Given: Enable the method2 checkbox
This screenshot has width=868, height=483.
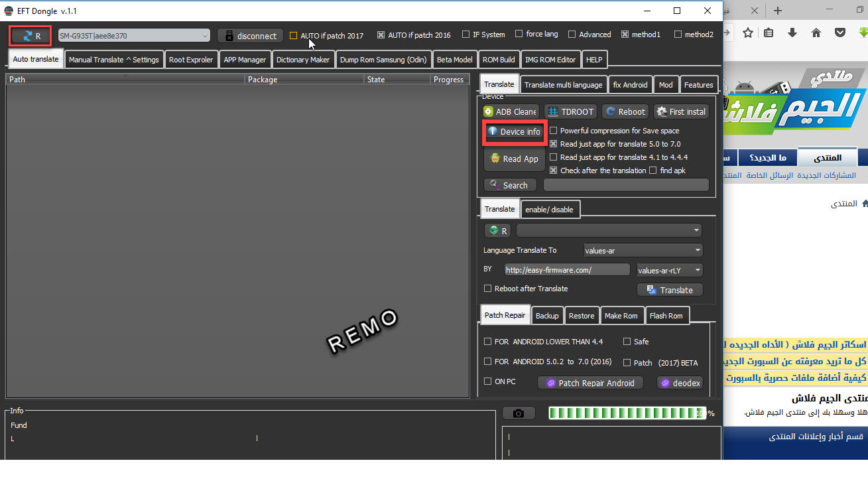Looking at the screenshot, I should 678,34.
